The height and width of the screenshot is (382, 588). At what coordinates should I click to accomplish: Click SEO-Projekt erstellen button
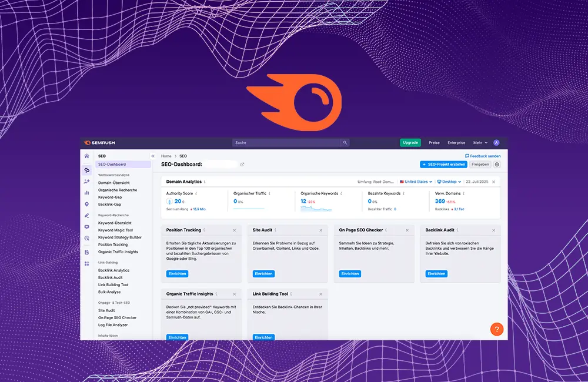[443, 165]
